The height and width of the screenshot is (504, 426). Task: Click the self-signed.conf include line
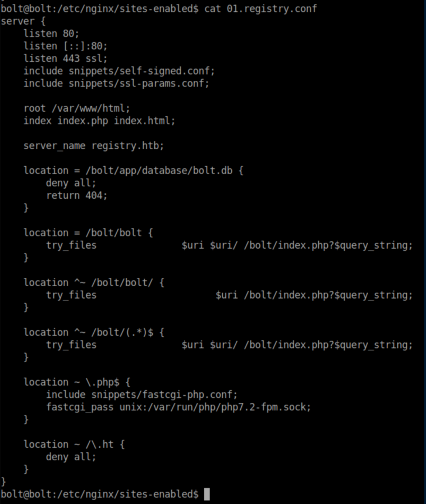coord(119,71)
